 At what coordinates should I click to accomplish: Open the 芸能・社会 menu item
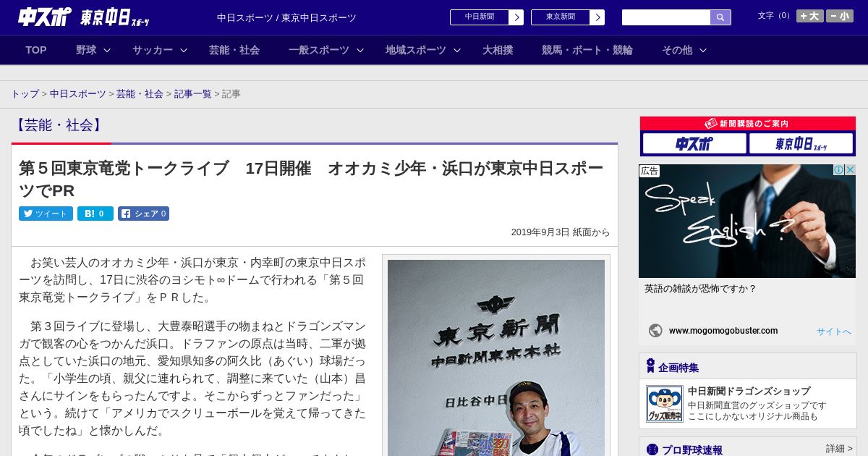point(234,50)
